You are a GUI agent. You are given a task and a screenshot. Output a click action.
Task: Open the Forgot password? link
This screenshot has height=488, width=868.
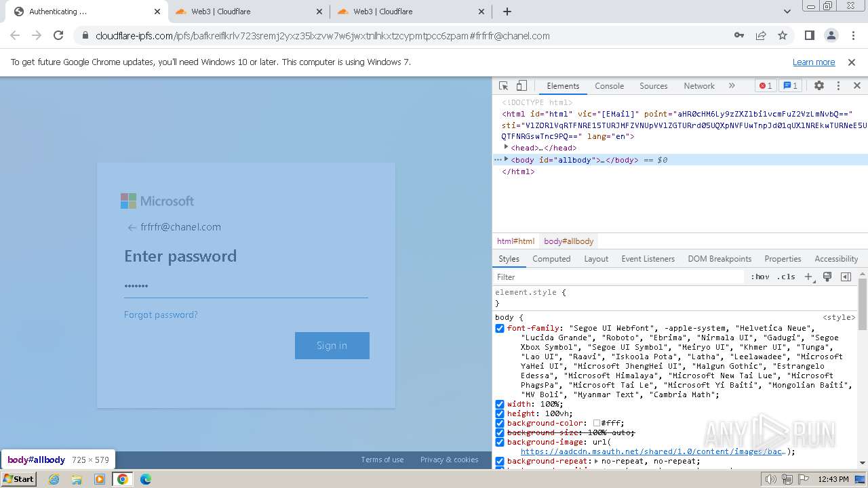(x=161, y=314)
